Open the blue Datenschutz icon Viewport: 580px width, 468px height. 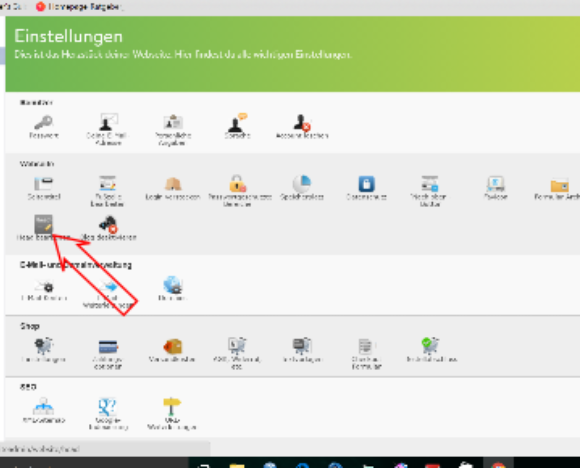(367, 184)
